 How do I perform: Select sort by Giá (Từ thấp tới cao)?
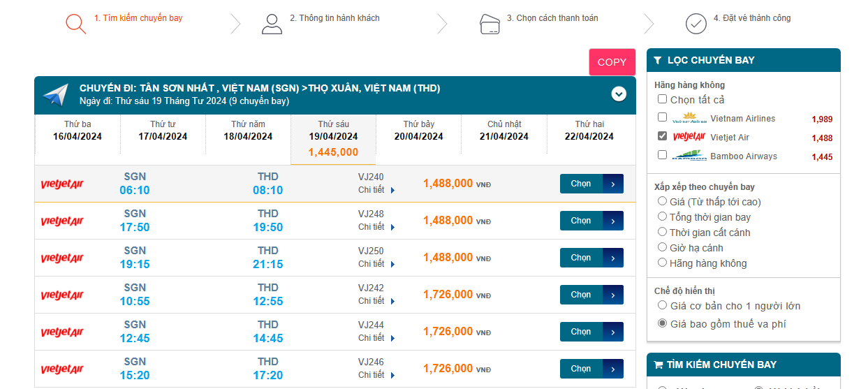click(x=663, y=201)
